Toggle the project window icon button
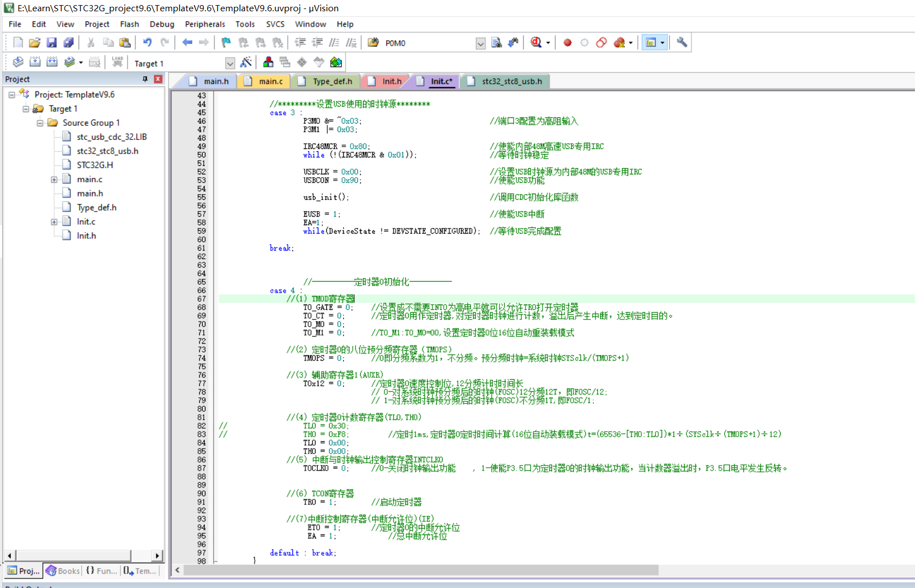This screenshot has height=588, width=915. click(651, 42)
